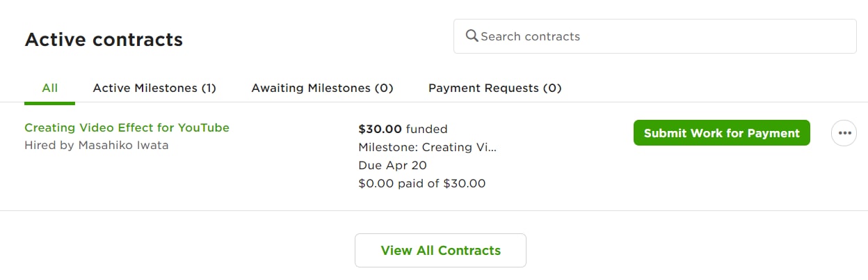Focus the Search contracts field
The width and height of the screenshot is (868, 280).
[654, 36]
